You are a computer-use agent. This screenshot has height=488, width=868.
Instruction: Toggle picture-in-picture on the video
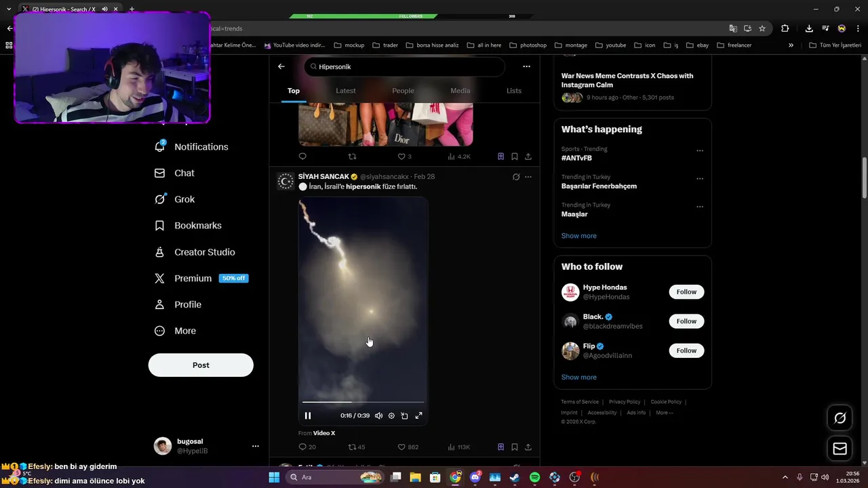tap(405, 415)
